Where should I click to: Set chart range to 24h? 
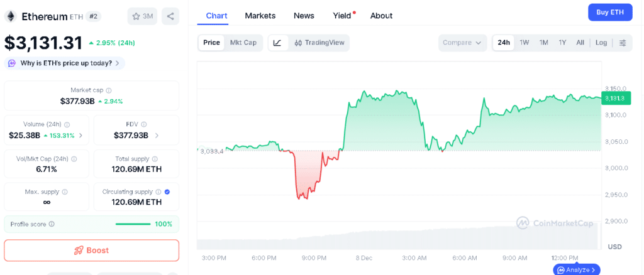pyautogui.click(x=504, y=43)
